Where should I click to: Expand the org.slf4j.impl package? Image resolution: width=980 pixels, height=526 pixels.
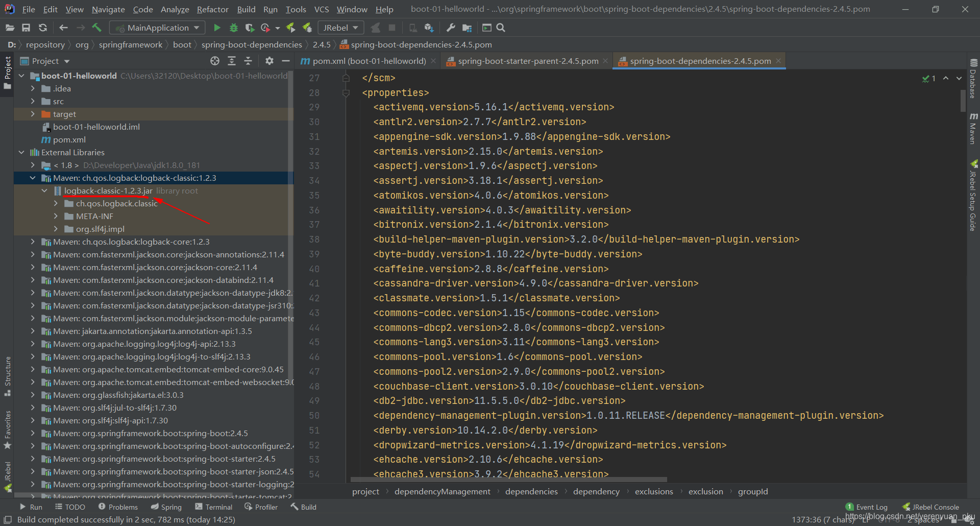(x=56, y=229)
